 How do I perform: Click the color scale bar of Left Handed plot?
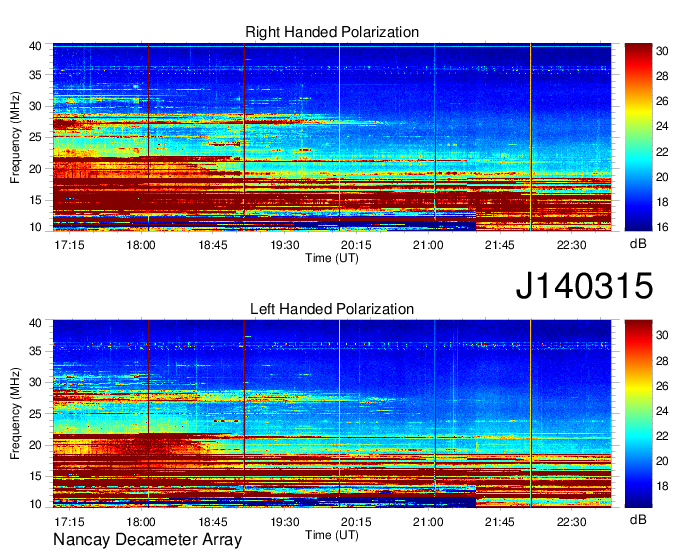pyautogui.click(x=638, y=414)
